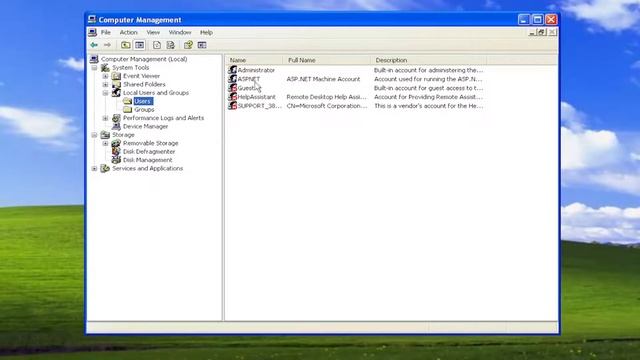Image resolution: width=640 pixels, height=360 pixels.
Task: Click the Up one level toolbar icon
Action: [x=126, y=45]
